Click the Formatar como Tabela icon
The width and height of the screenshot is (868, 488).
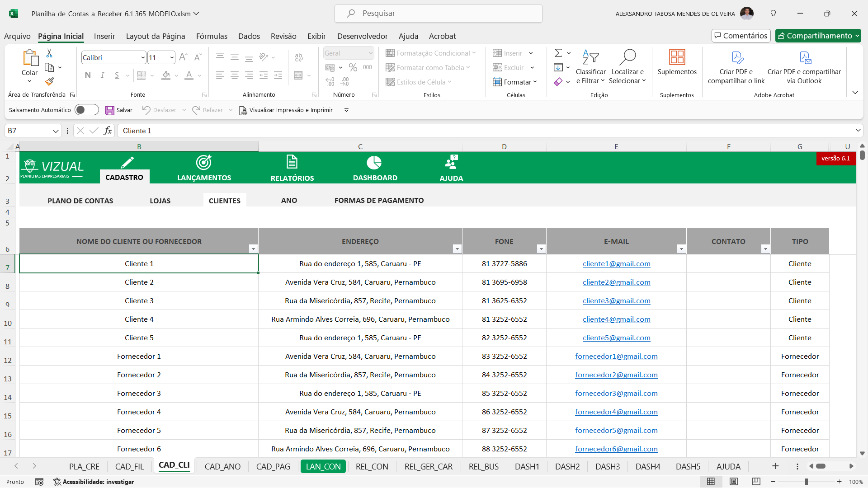click(x=390, y=67)
